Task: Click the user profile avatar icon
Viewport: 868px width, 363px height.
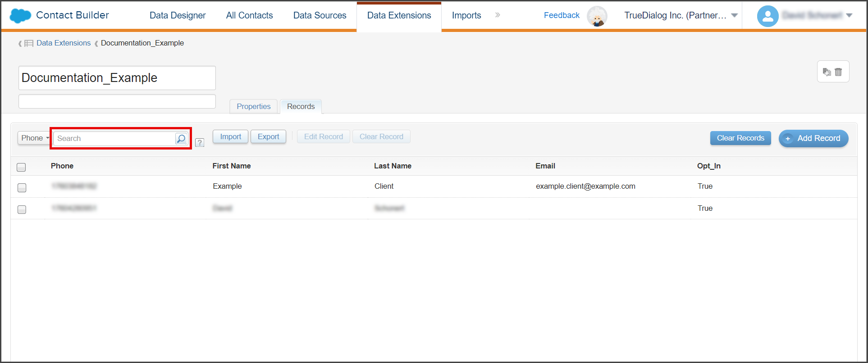Action: (768, 16)
